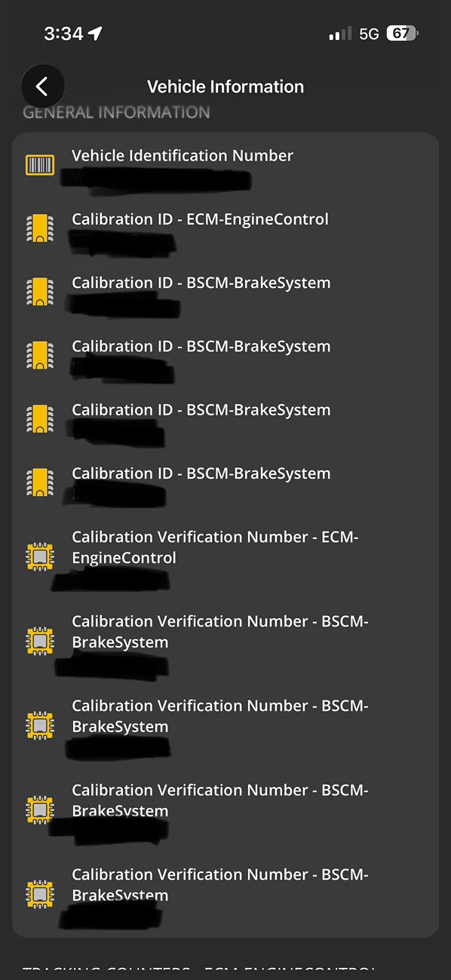Tap the last BSCM-BrakeSystem Verification Number processor icon

[40, 894]
